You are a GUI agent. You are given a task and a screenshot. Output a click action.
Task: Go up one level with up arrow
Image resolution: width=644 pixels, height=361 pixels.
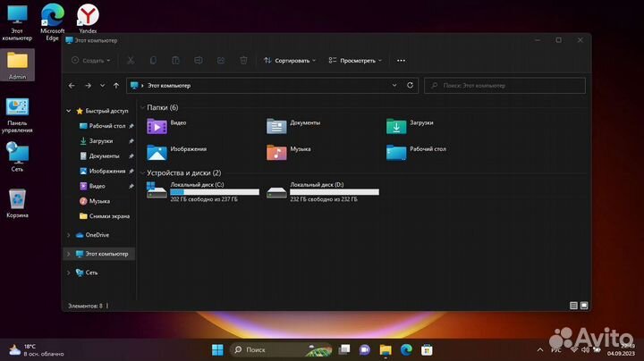click(x=116, y=85)
